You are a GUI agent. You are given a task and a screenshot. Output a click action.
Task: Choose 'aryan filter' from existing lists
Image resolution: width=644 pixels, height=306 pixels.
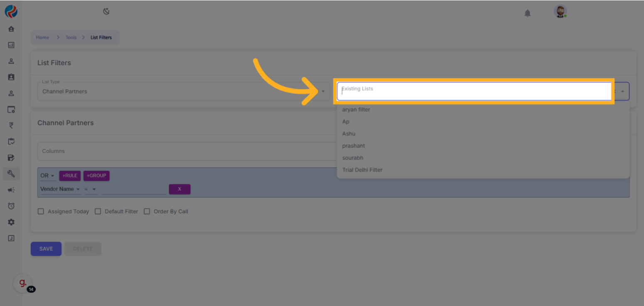pos(356,110)
